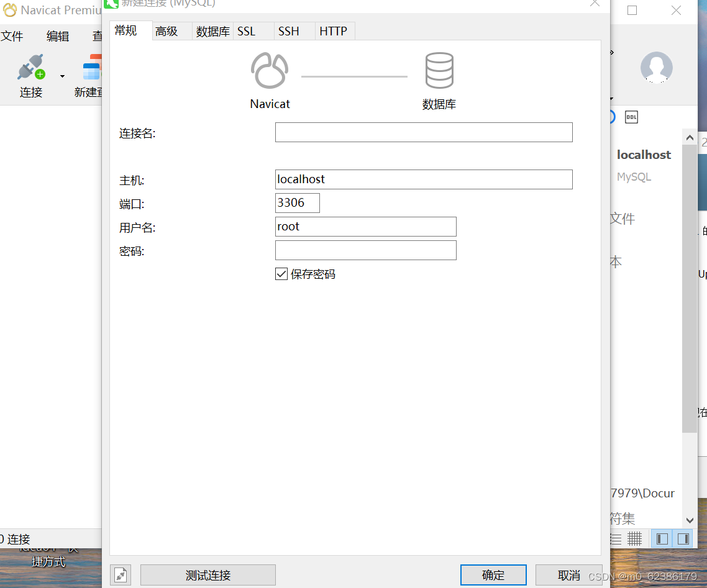Open the 连接 dropdown arrow
Image resolution: width=707 pixels, height=588 pixels.
62,76
